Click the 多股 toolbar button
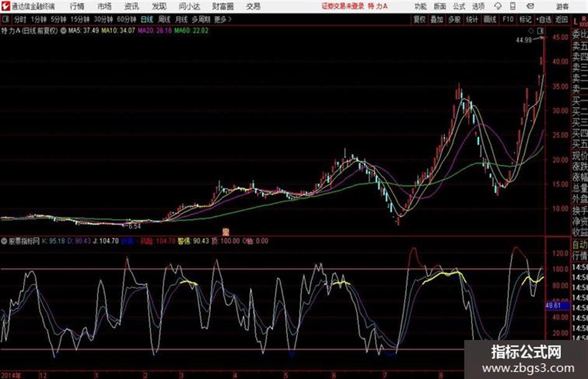 point(454,19)
